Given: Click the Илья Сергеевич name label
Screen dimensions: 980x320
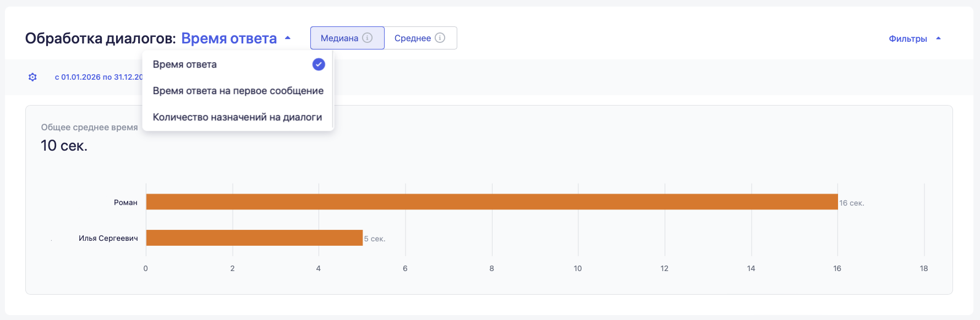Looking at the screenshot, I should pyautogui.click(x=108, y=238).
